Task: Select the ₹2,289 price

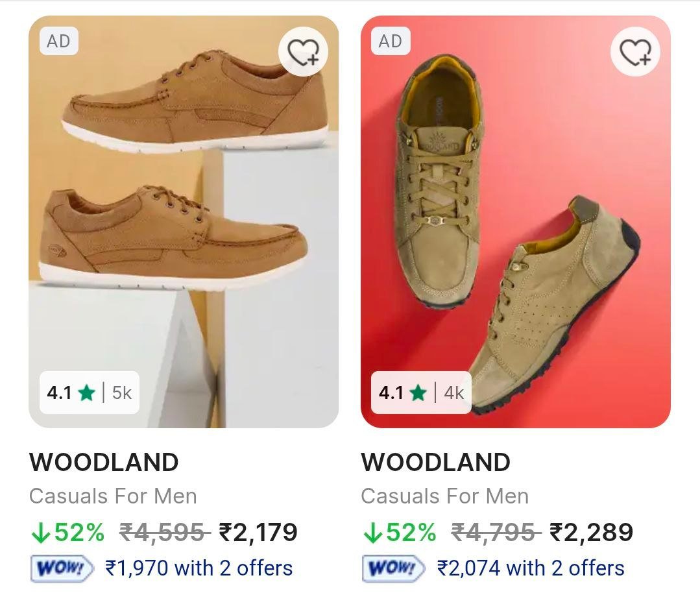Action: coord(591,533)
